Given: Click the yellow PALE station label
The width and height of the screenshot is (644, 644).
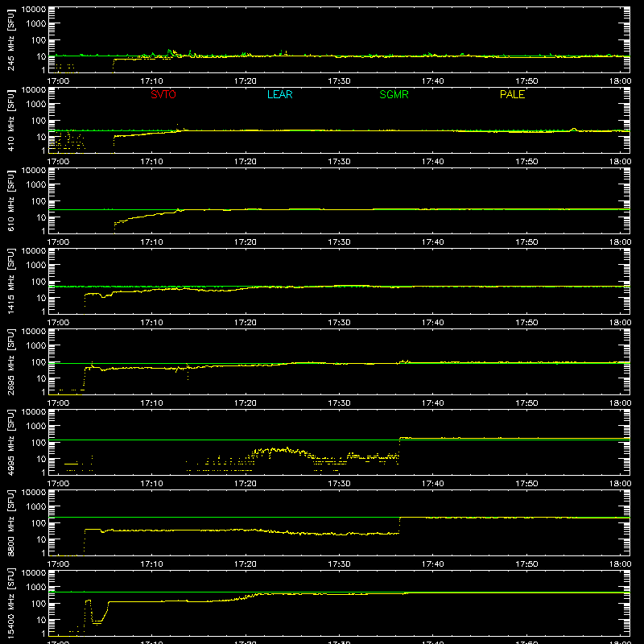Looking at the screenshot, I should coord(512,94).
